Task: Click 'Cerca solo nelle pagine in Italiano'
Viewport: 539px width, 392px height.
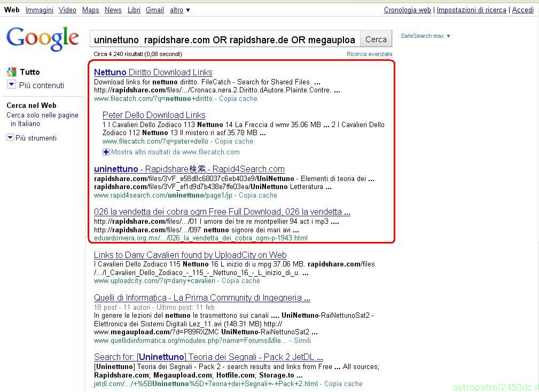Action: (x=42, y=119)
